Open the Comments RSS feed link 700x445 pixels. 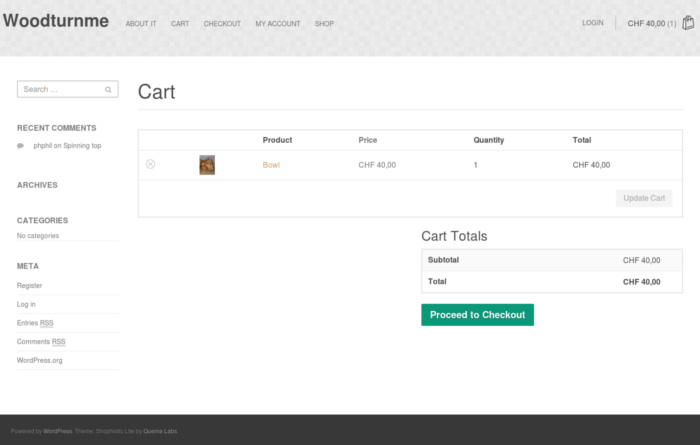[x=41, y=342]
